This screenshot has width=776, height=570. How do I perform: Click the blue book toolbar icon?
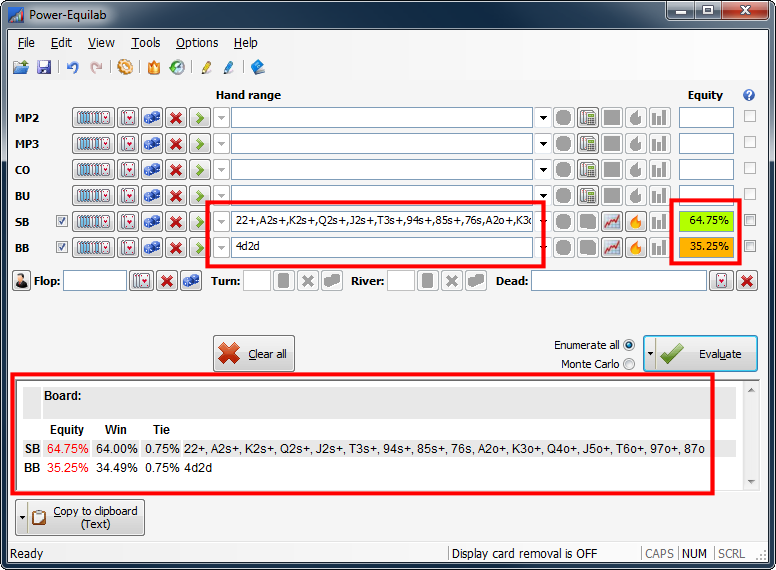tap(258, 67)
